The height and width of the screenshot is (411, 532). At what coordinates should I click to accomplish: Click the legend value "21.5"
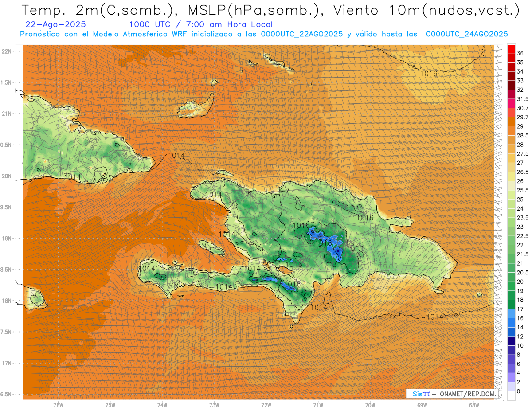pos(522,254)
